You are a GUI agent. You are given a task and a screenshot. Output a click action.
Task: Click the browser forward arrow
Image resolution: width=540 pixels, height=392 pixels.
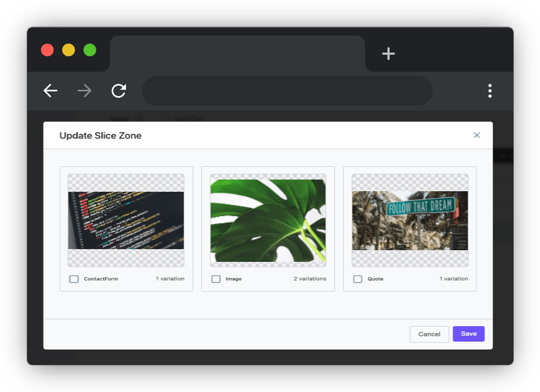tap(85, 91)
